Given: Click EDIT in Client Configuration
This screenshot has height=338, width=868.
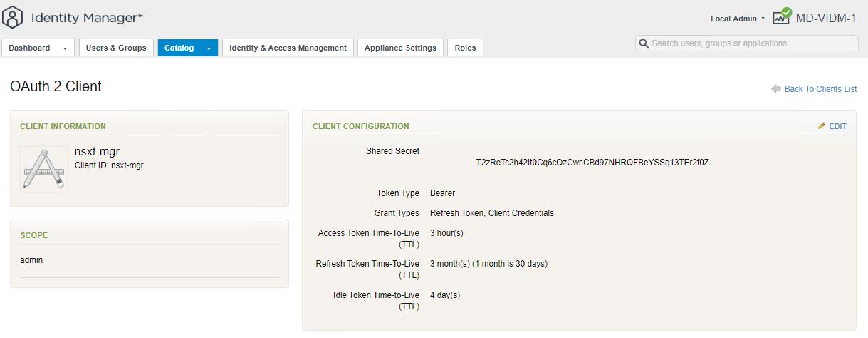Looking at the screenshot, I should [837, 126].
